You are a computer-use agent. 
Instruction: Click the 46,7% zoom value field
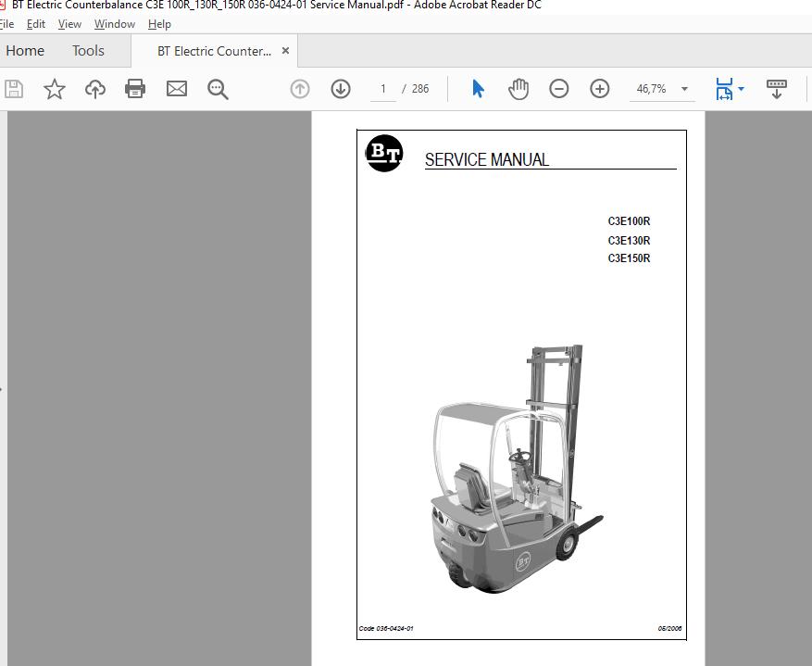click(652, 89)
